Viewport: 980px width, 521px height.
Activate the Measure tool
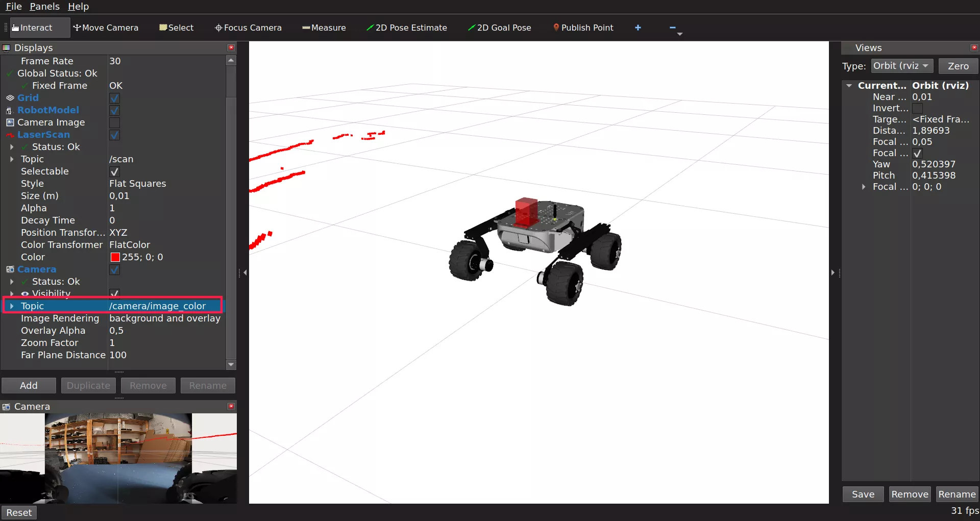pos(324,28)
